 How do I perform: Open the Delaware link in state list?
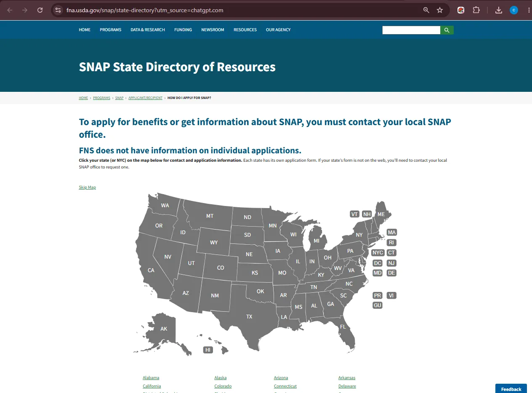(347, 386)
